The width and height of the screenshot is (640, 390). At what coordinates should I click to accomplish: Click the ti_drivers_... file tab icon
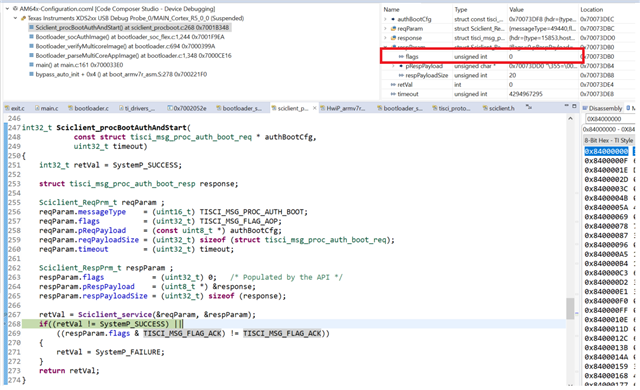coord(121,108)
